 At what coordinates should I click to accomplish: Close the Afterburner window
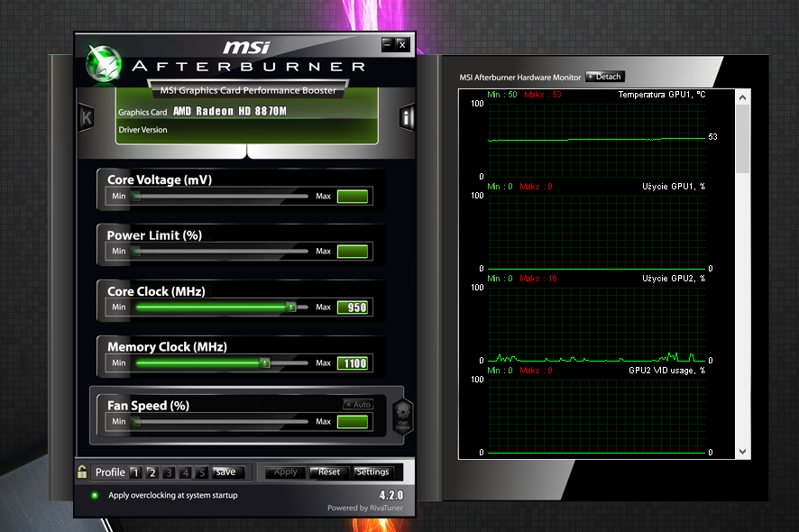pyautogui.click(x=402, y=44)
